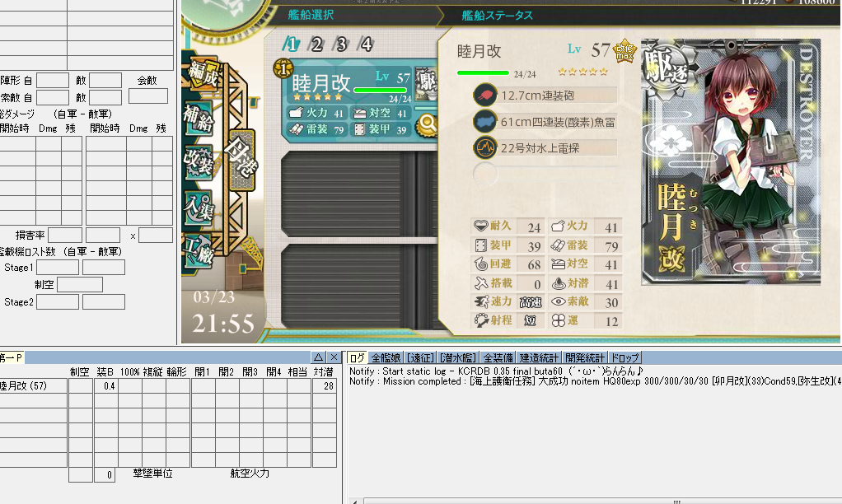Click the 速力 speed stat icon
This screenshot has height=504, width=842.
[x=480, y=301]
